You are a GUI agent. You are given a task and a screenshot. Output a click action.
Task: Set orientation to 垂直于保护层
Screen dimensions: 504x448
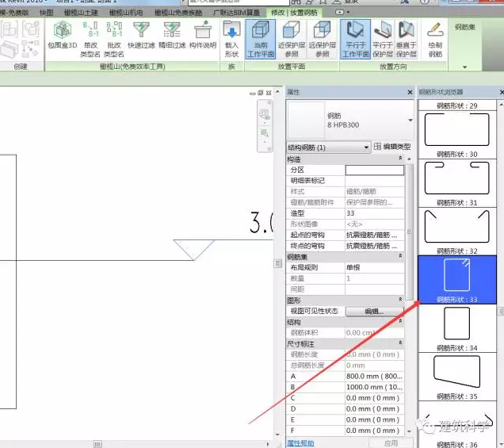click(407, 39)
